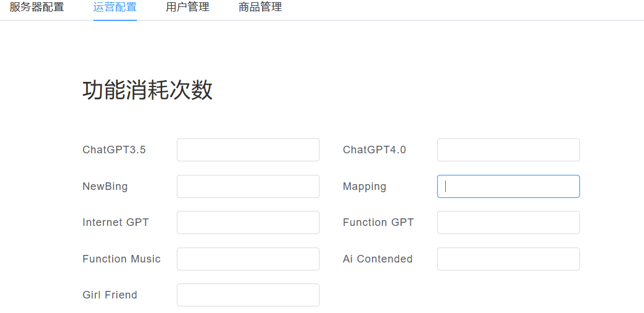Focus the Internet GPT input box
The width and height of the screenshot is (644, 313).
point(248,222)
